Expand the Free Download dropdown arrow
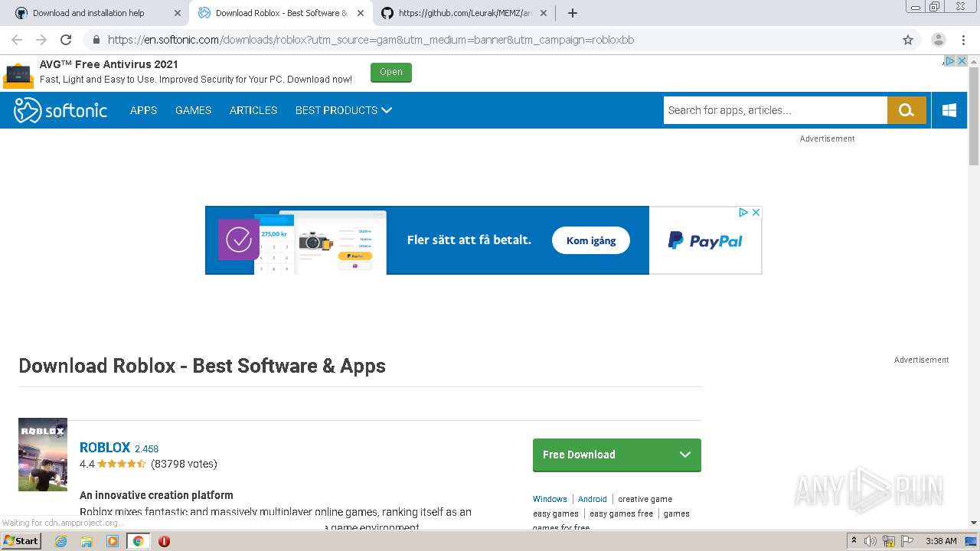Image resolution: width=980 pixels, height=551 pixels. (685, 455)
